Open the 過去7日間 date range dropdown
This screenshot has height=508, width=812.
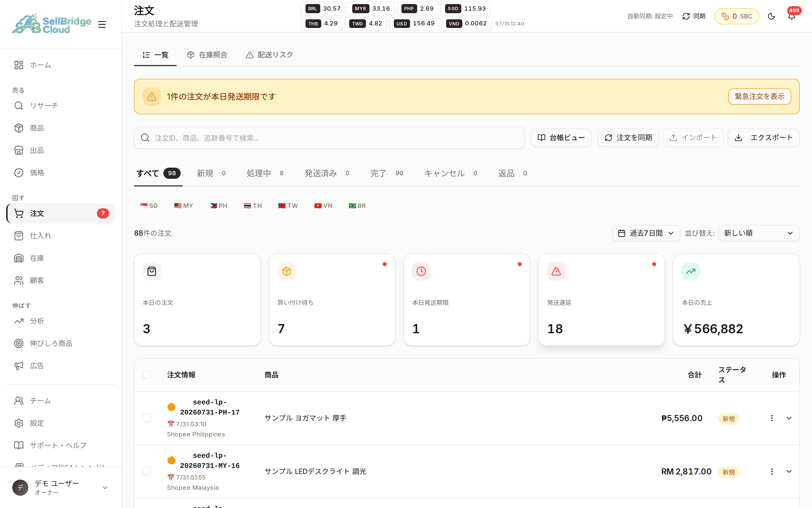tap(646, 233)
